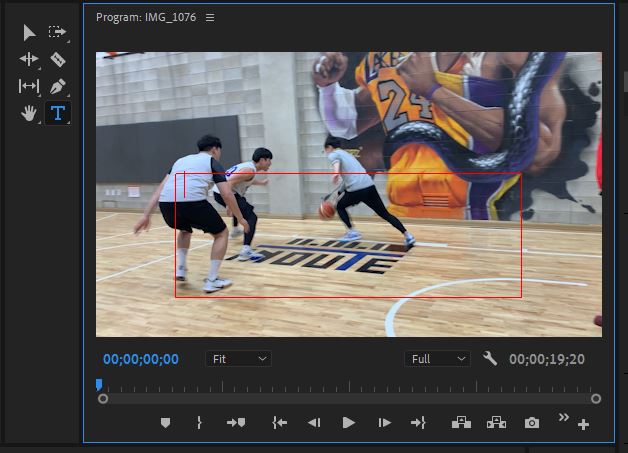The height and width of the screenshot is (453, 628).
Task: Open the Fit zoom level dropdown
Action: pos(238,359)
